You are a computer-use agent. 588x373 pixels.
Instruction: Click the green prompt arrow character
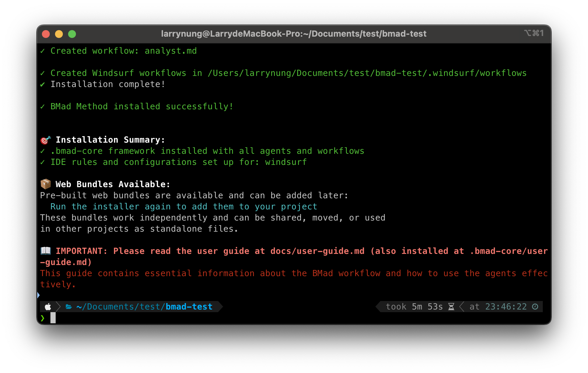(x=43, y=318)
